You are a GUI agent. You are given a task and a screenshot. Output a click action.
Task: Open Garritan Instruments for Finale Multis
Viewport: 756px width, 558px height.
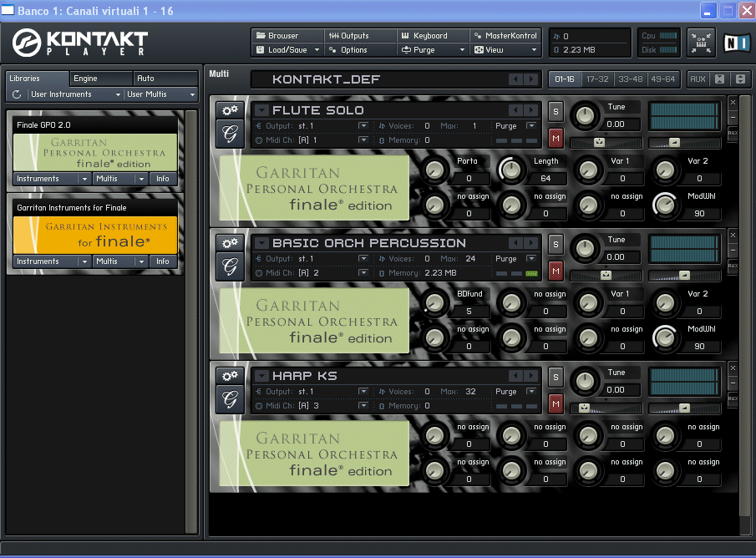tap(119, 261)
